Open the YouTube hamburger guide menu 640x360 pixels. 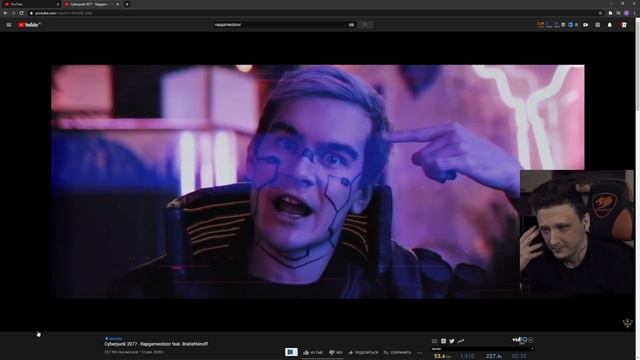pyautogui.click(x=9, y=25)
